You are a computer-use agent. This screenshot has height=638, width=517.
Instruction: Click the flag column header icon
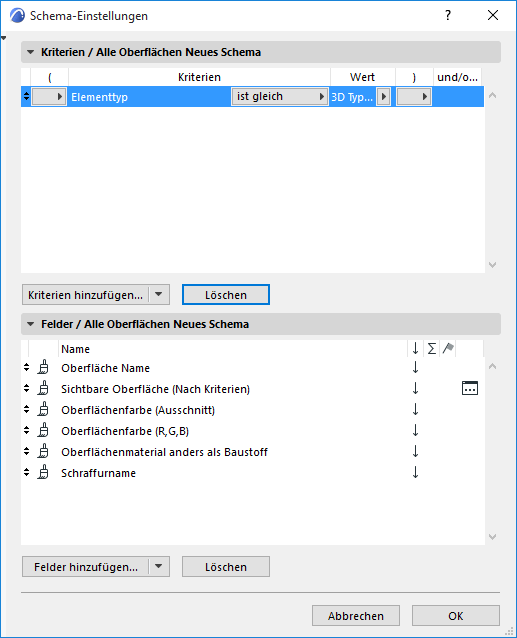click(448, 349)
